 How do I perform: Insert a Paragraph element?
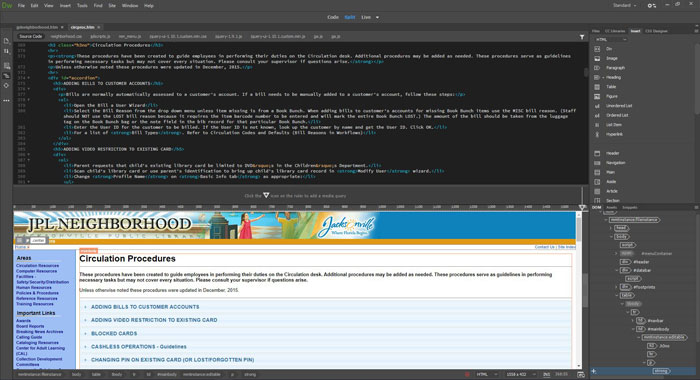615,68
